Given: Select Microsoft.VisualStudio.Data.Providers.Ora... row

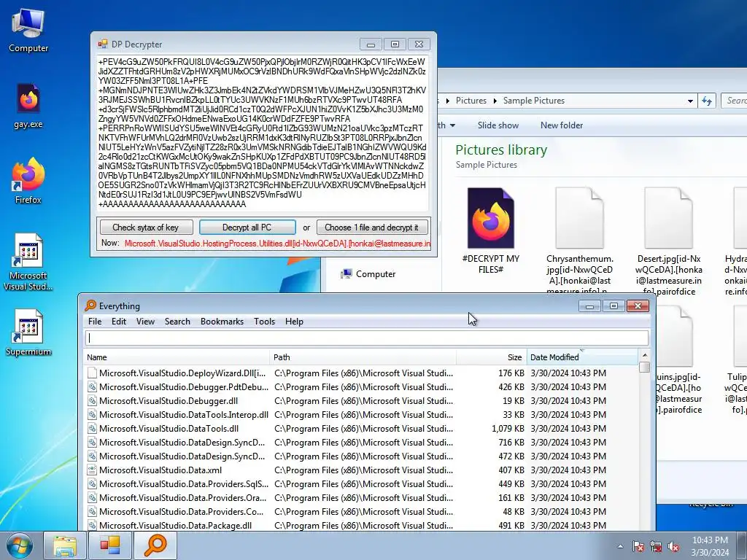Looking at the screenshot, I should click(362, 497).
